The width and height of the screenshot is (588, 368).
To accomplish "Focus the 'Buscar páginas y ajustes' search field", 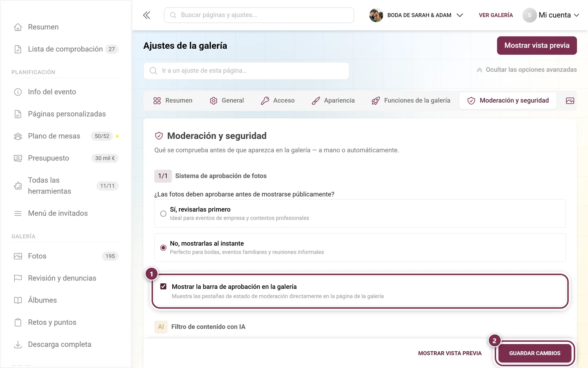I will coord(259,15).
